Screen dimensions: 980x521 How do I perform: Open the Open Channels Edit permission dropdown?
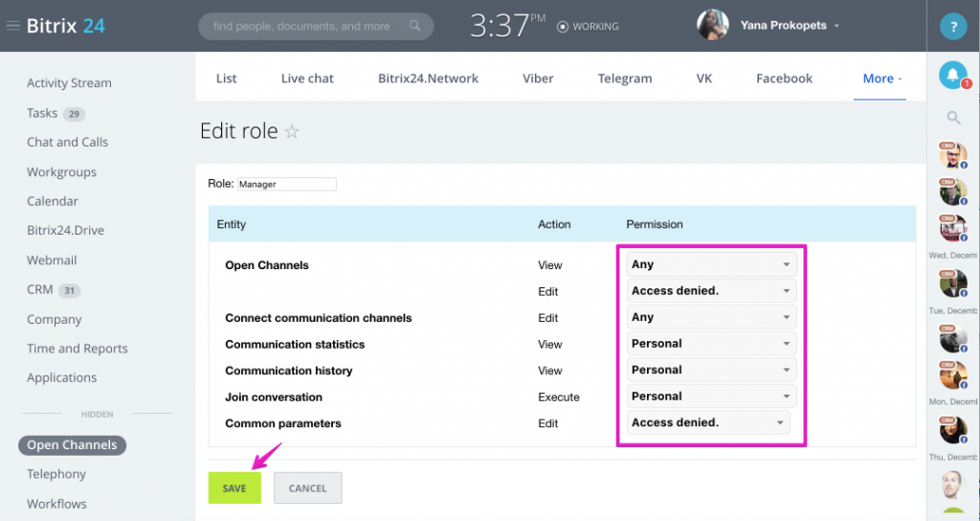point(711,291)
